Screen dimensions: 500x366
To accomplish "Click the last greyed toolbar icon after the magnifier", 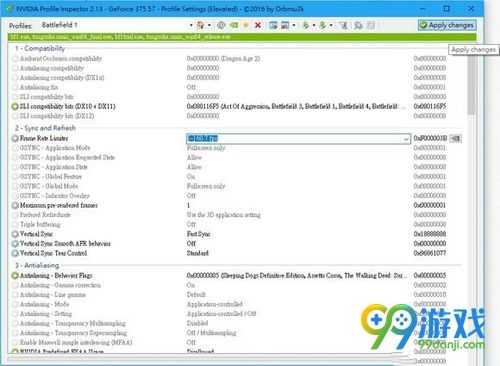I will click(x=371, y=25).
